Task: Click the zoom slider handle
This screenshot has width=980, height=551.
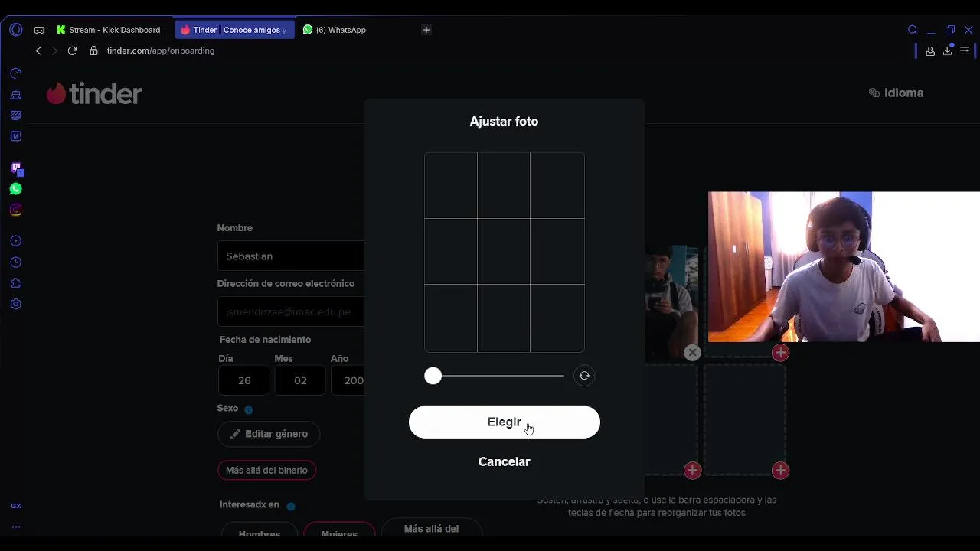Action: pyautogui.click(x=433, y=376)
